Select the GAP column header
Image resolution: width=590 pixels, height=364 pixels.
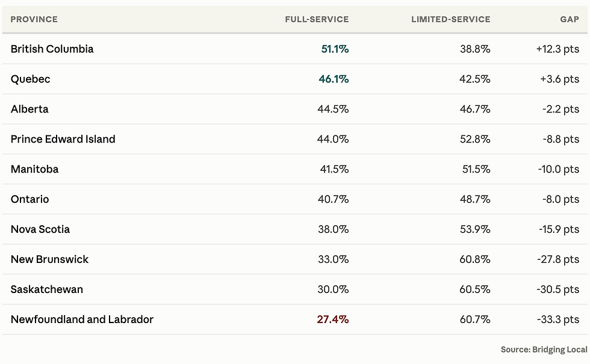(x=570, y=19)
